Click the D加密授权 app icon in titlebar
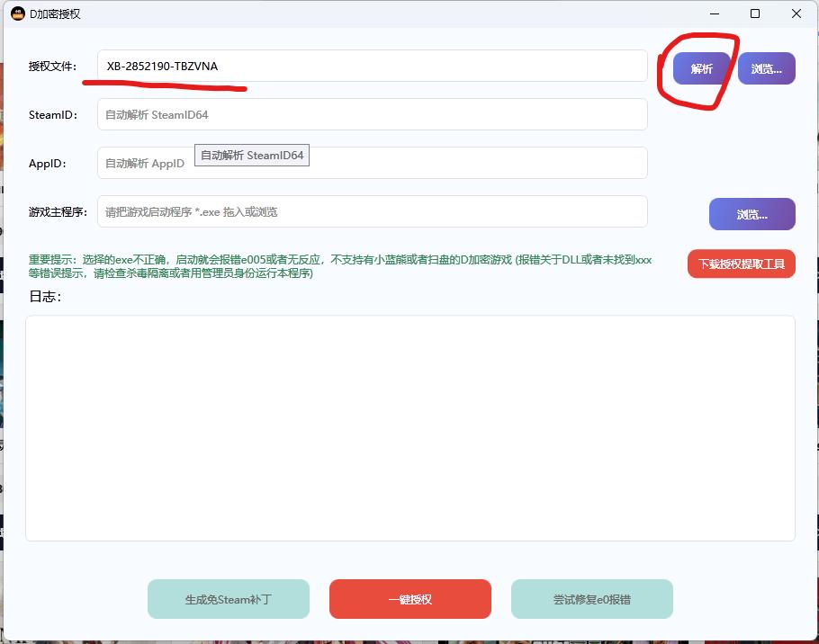Screen dimensions: 819x644 pyautogui.click(x=20, y=13)
